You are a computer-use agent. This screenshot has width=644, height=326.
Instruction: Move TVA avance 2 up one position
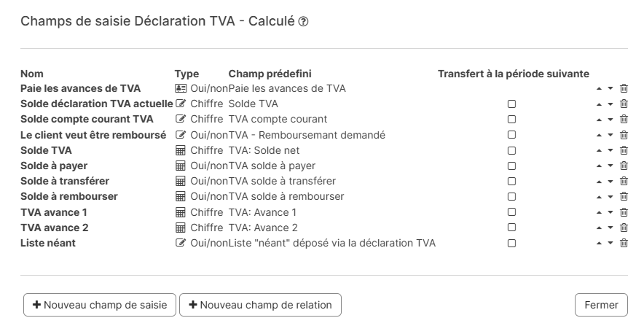tap(599, 228)
